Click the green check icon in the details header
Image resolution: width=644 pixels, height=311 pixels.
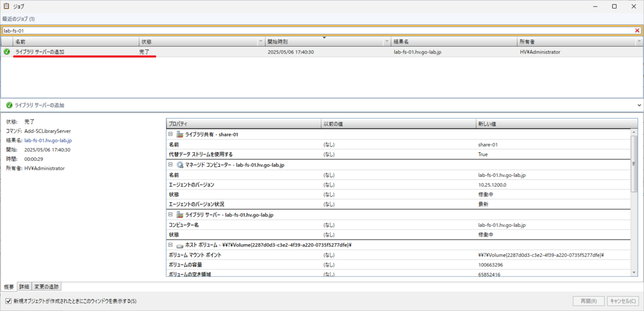9,105
